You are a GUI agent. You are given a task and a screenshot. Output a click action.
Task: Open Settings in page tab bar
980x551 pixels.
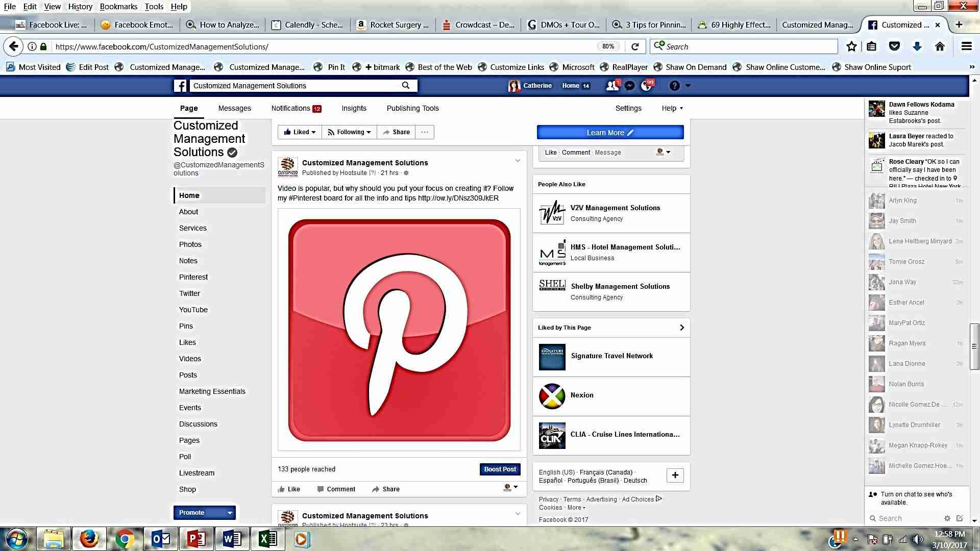pyautogui.click(x=628, y=108)
